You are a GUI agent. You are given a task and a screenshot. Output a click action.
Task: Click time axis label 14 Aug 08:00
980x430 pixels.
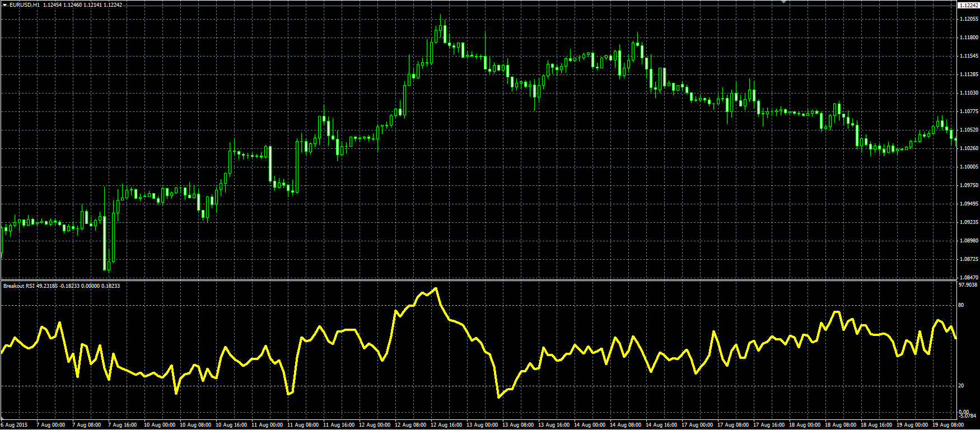pos(626,425)
